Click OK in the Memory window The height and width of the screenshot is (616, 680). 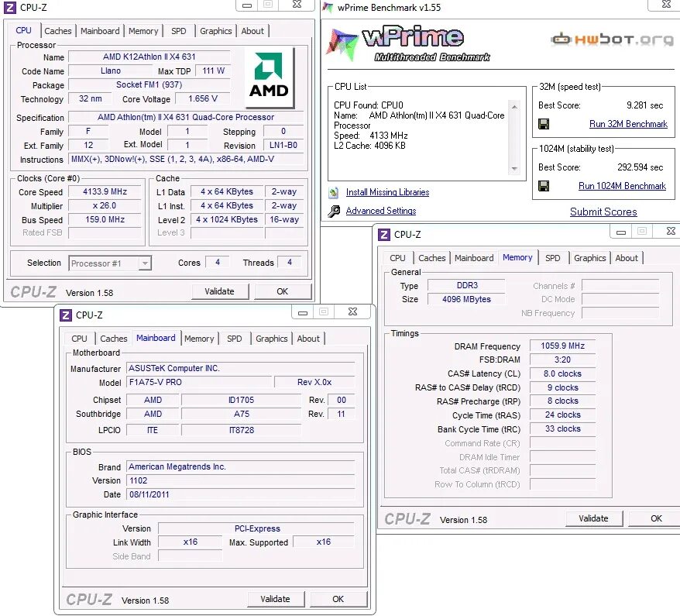coord(656,518)
